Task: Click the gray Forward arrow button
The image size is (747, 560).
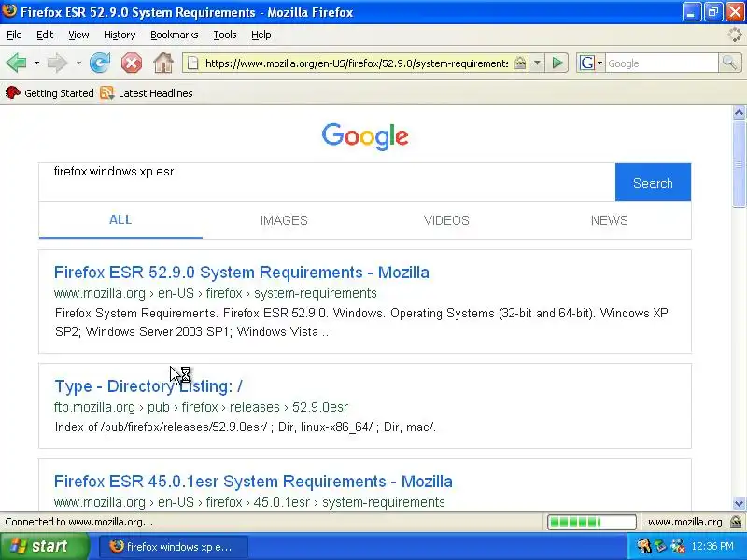Action: pyautogui.click(x=58, y=63)
